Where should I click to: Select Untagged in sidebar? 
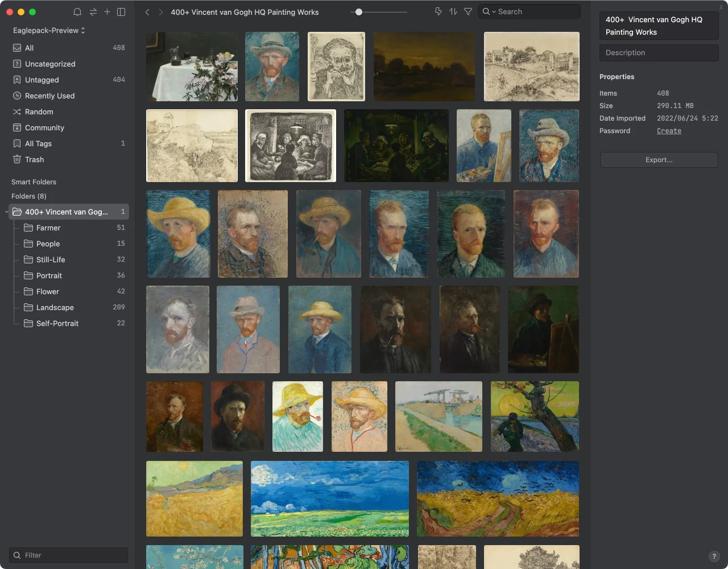pyautogui.click(x=68, y=80)
